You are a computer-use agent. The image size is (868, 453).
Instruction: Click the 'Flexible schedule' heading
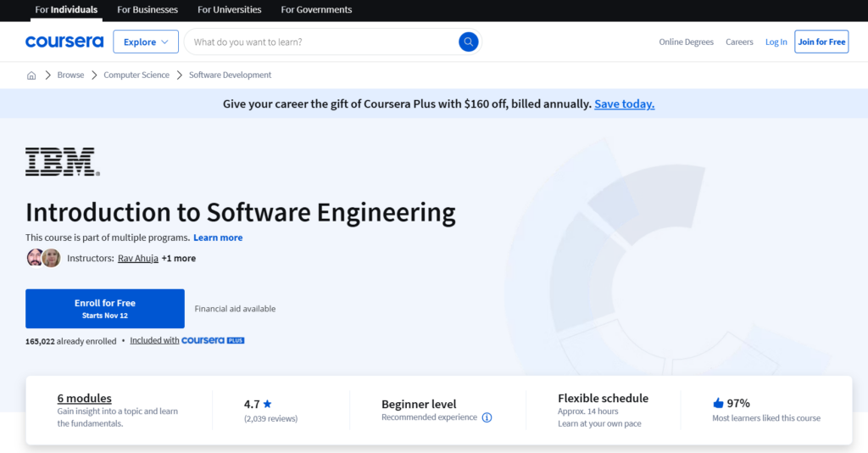pyautogui.click(x=603, y=398)
